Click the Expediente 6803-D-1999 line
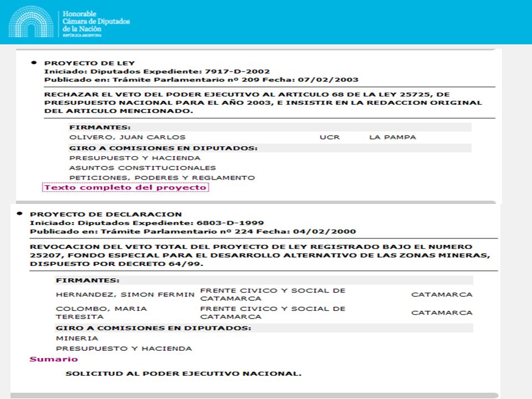 tap(147, 223)
